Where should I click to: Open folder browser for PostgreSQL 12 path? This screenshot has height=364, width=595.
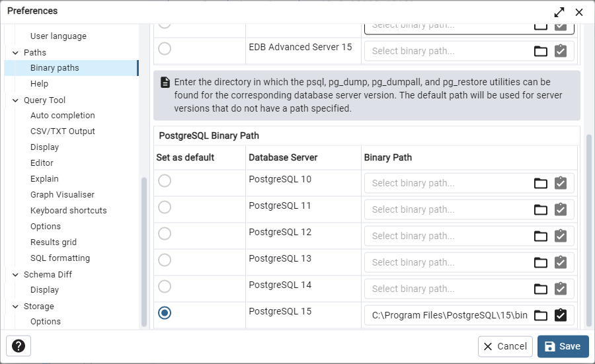[540, 236]
